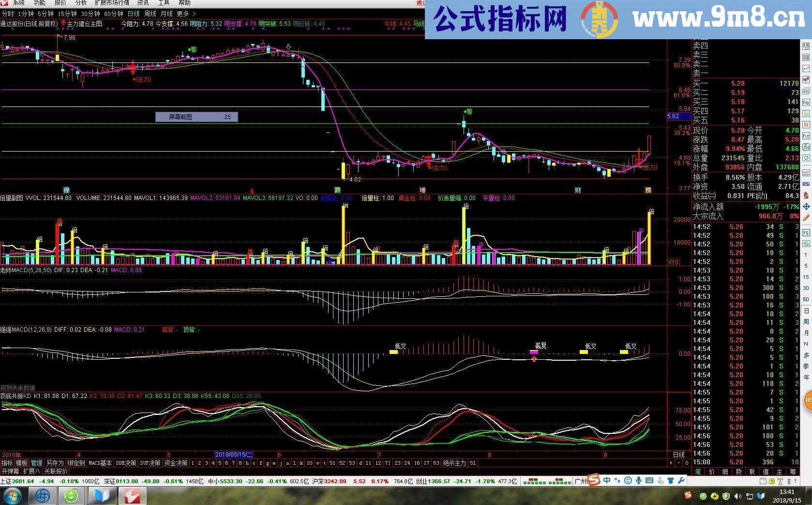Image resolution: width=812 pixels, height=505 pixels.
Task: Enable 季 seasonal period in right sidebar
Action: click(805, 366)
